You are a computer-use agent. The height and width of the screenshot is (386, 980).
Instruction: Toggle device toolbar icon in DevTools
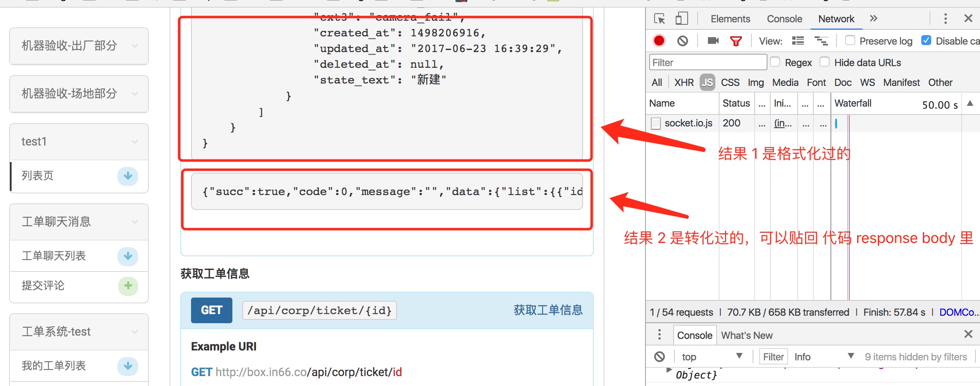point(681,19)
